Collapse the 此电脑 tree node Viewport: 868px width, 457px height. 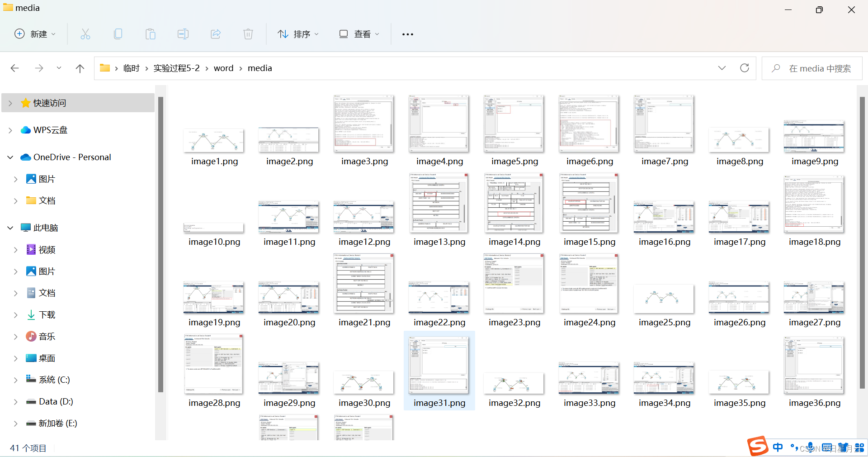tap(10, 228)
